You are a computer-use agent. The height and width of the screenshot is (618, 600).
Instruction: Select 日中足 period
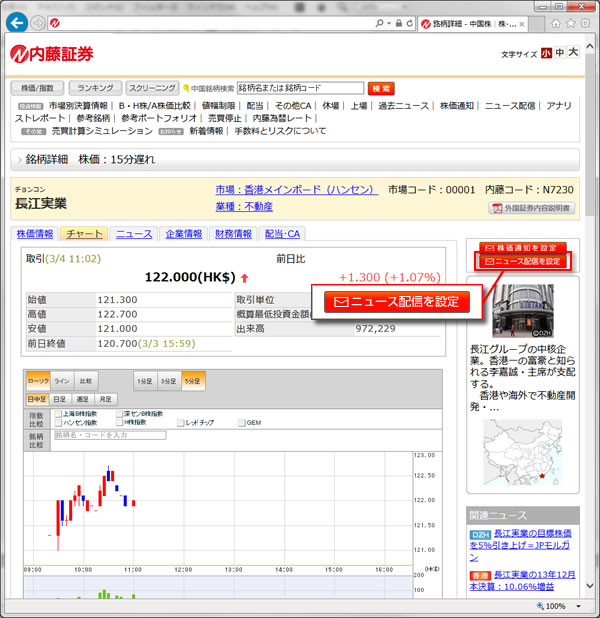click(x=37, y=399)
